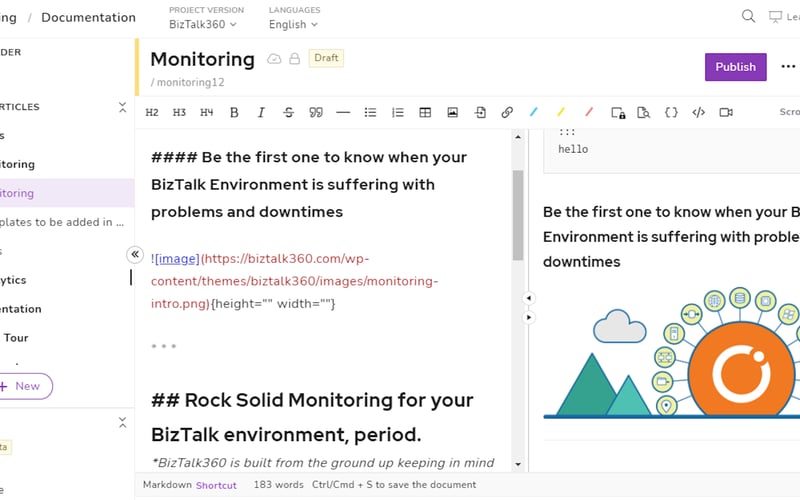Screen dimensions: 800x500
Task: Open the Tour article in sidebar
Action: 16,338
